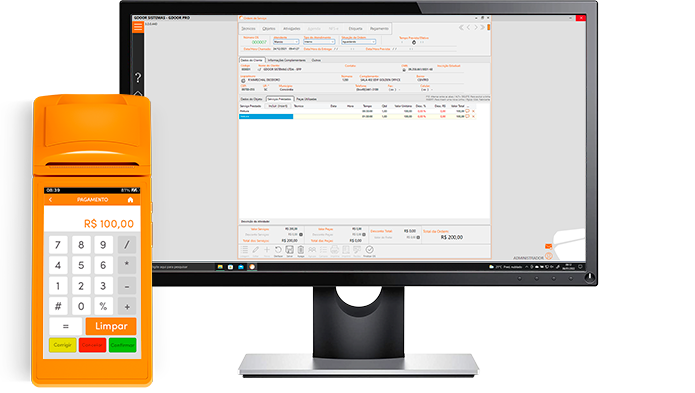This screenshot has height=393, width=695.
Task: Click the help question mark icon
Action: pos(138,78)
